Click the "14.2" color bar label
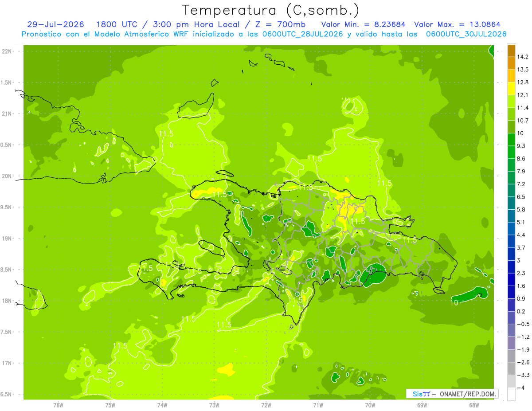Viewport: 532px width, 411px height. tap(523, 57)
